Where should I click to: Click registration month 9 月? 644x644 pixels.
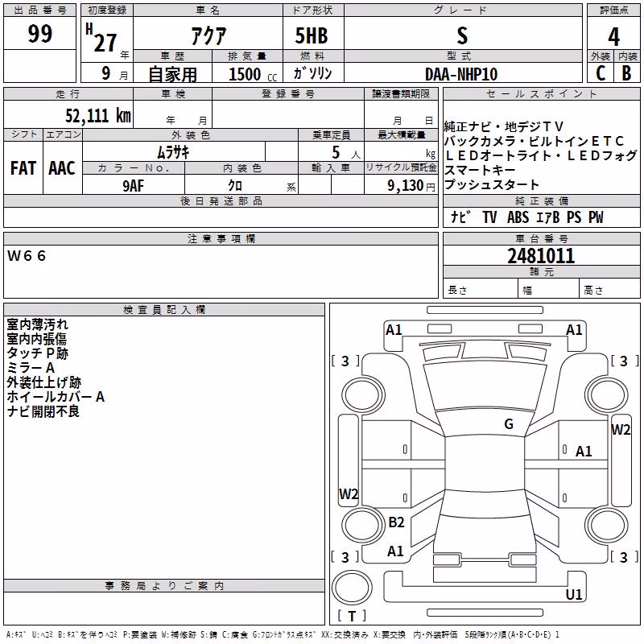point(114,73)
